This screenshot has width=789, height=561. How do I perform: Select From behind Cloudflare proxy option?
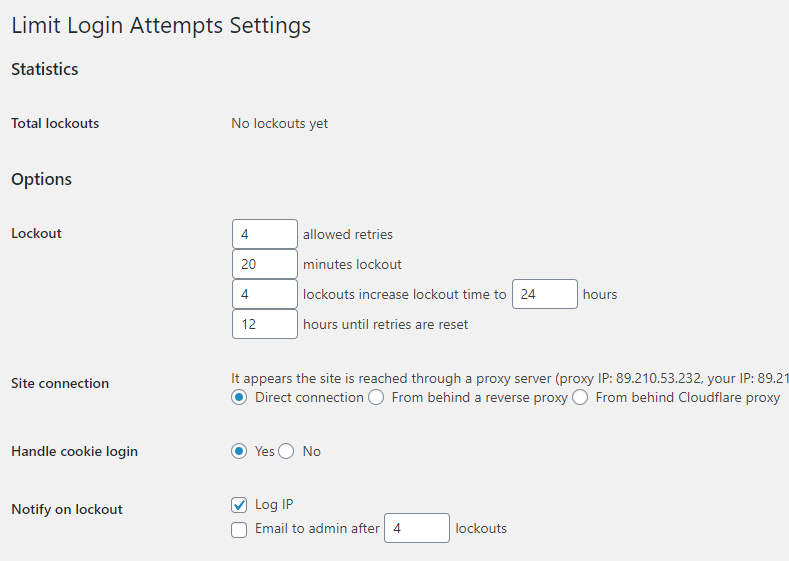click(580, 397)
